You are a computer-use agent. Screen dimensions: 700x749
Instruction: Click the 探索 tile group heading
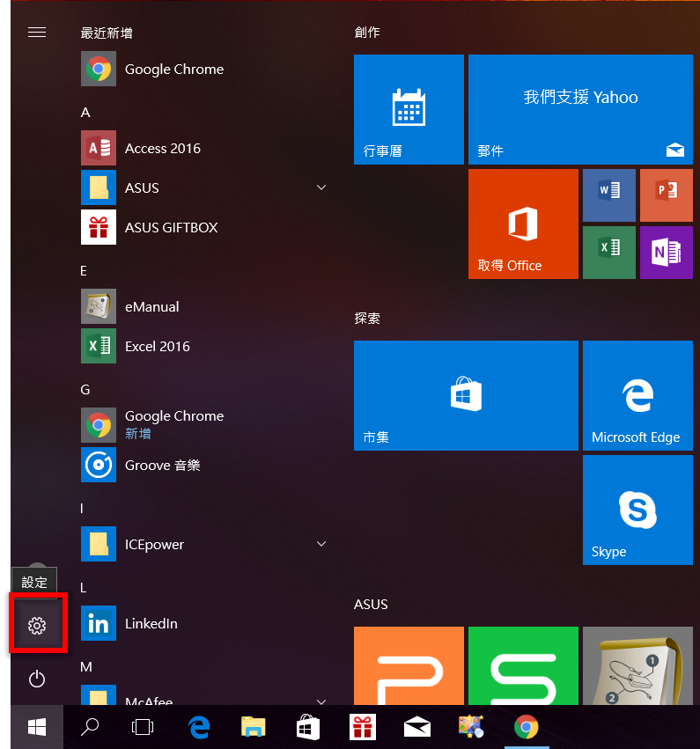click(x=367, y=318)
